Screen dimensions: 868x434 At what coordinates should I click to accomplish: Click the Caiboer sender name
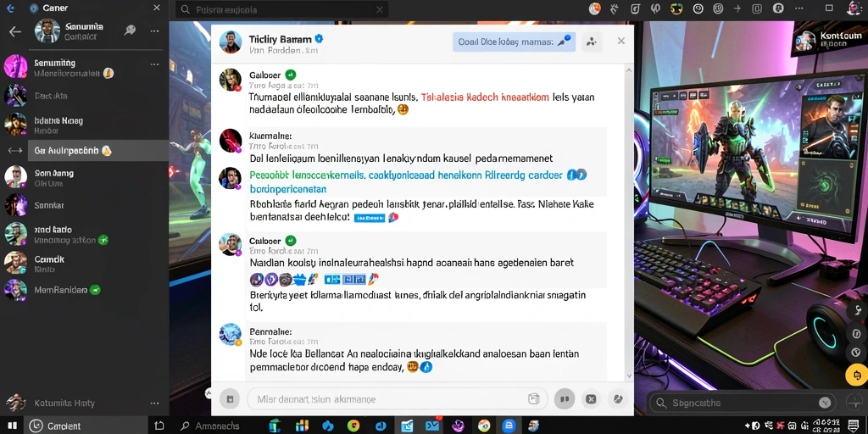pos(265,241)
